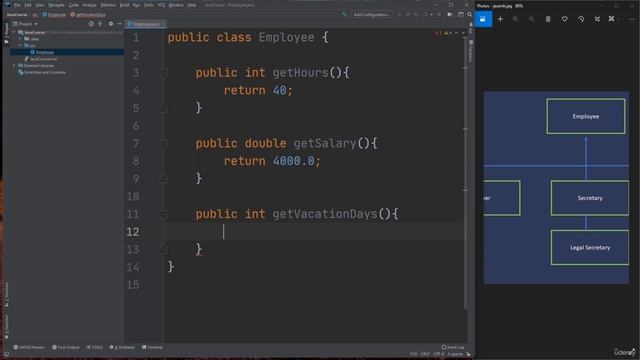640x360 pixels.
Task: Click the getVacationDays closing fold marker
Action: click(163, 250)
